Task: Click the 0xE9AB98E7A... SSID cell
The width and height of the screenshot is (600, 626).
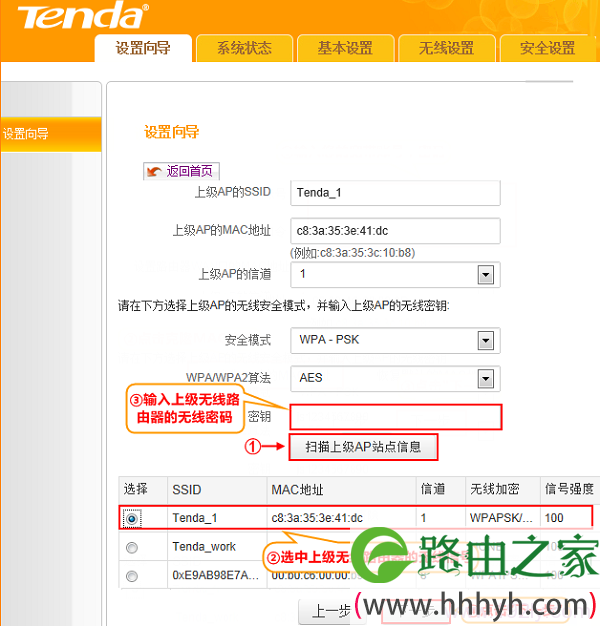Action: point(216,575)
